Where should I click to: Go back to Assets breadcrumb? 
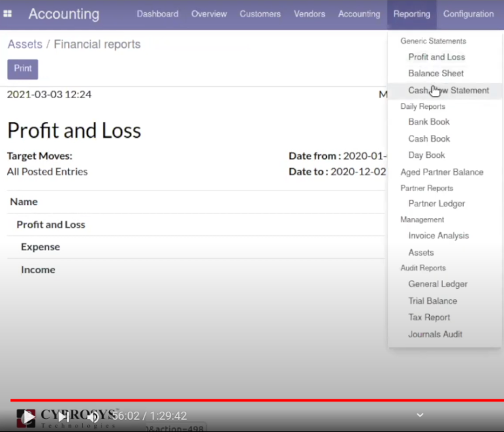(x=25, y=44)
